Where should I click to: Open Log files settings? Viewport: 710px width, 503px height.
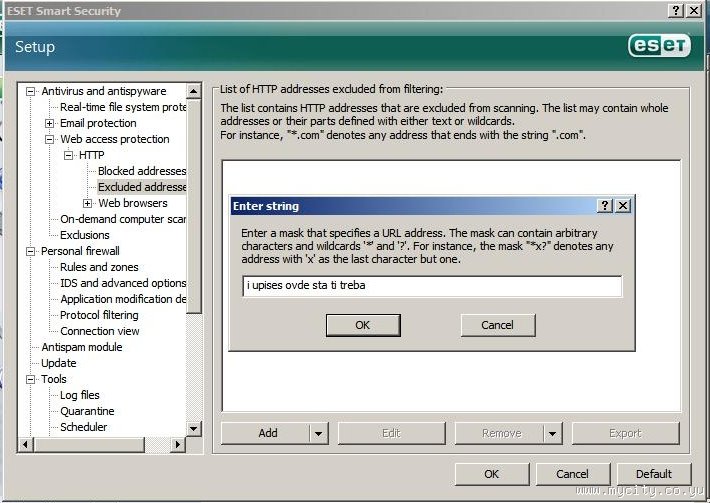point(80,395)
